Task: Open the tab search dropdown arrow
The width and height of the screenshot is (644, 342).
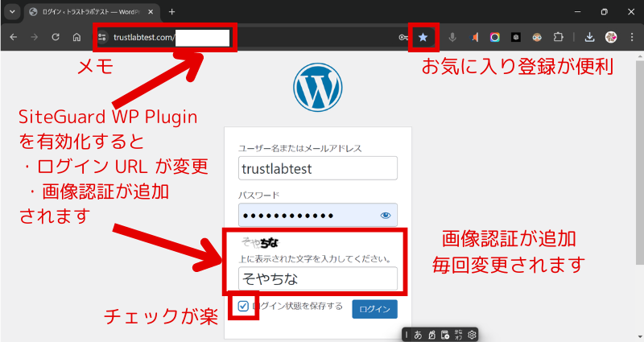Action: (x=12, y=11)
